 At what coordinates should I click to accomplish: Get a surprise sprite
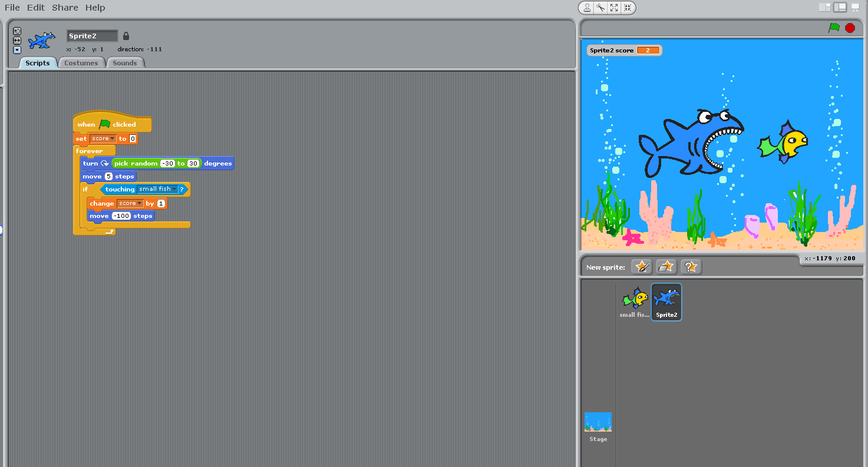click(x=691, y=267)
